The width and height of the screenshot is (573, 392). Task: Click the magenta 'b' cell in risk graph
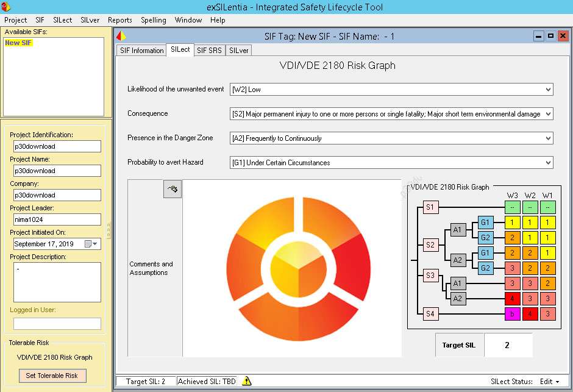tap(512, 314)
